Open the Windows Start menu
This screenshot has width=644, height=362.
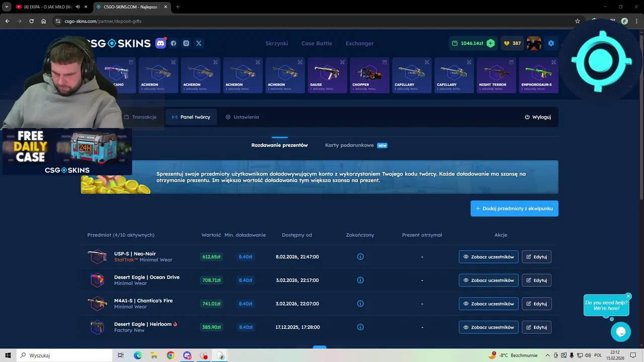(x=8, y=355)
